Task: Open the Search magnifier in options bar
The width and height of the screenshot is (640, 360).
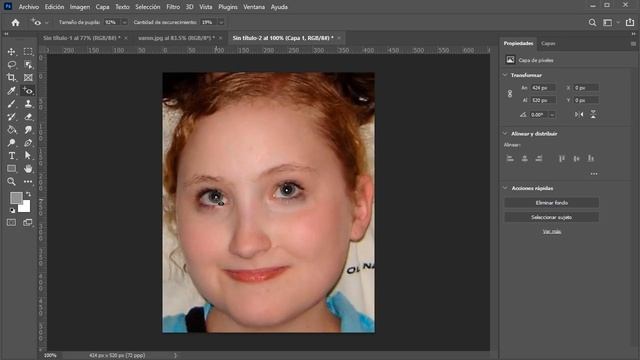Action: tap(592, 23)
